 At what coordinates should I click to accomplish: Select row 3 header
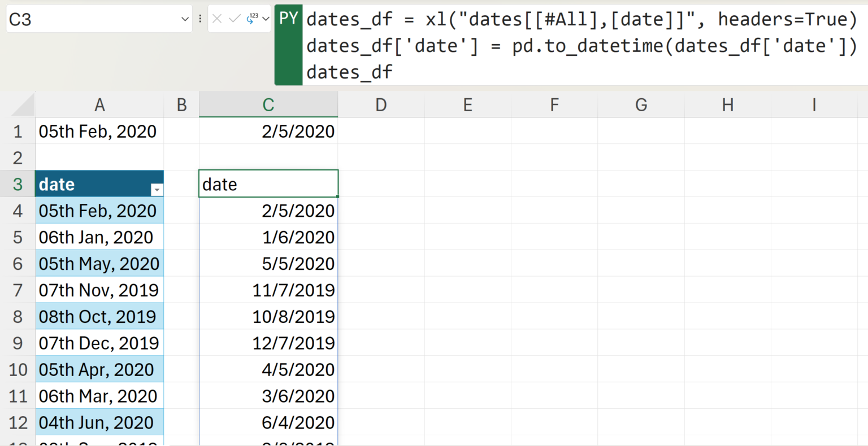[x=18, y=184]
